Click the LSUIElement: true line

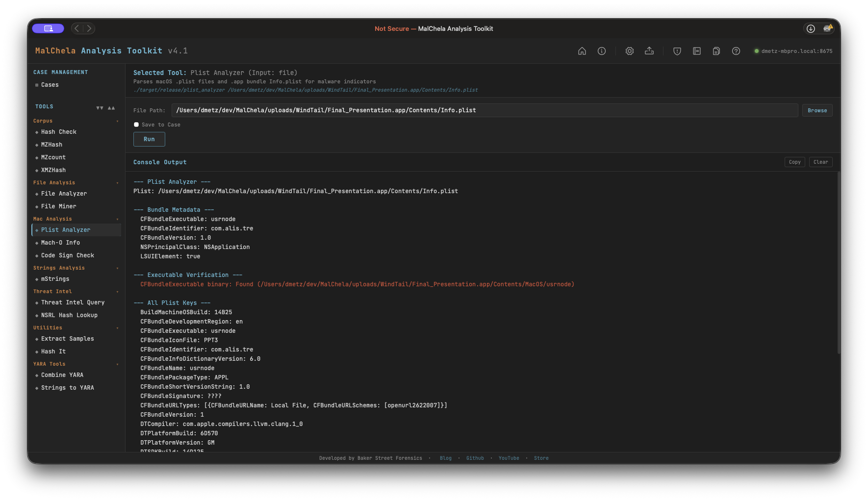[x=170, y=256]
